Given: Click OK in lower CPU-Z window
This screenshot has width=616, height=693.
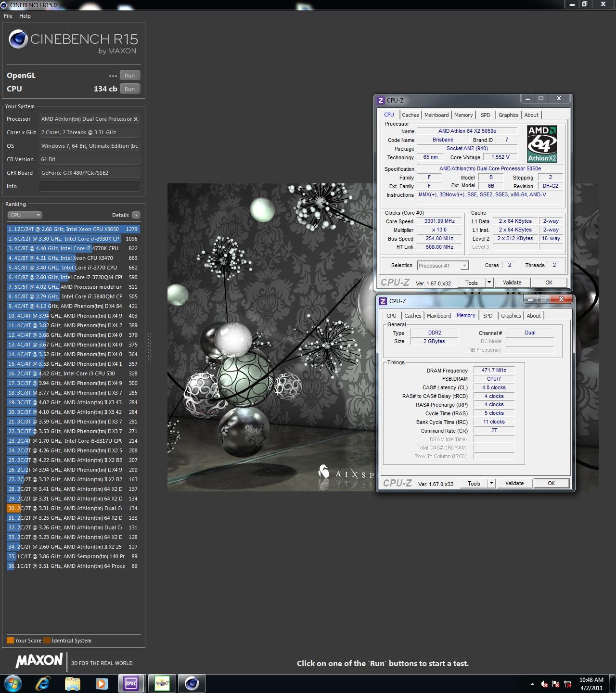Looking at the screenshot, I should pos(552,483).
